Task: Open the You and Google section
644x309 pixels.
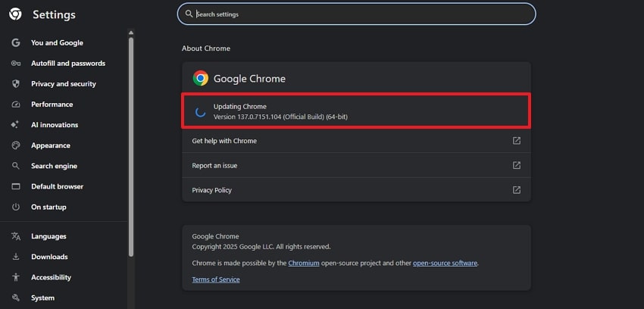Action: [57, 42]
